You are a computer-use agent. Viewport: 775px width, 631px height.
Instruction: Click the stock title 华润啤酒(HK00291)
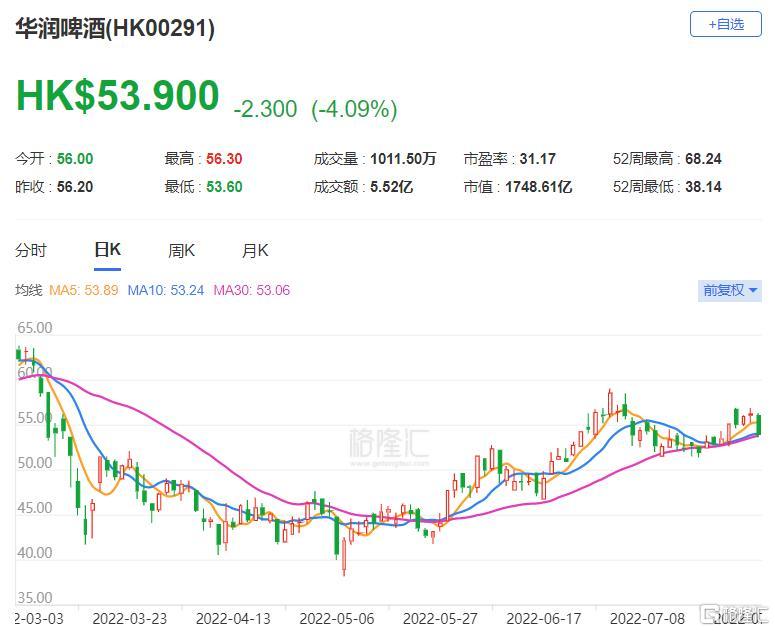tap(115, 28)
